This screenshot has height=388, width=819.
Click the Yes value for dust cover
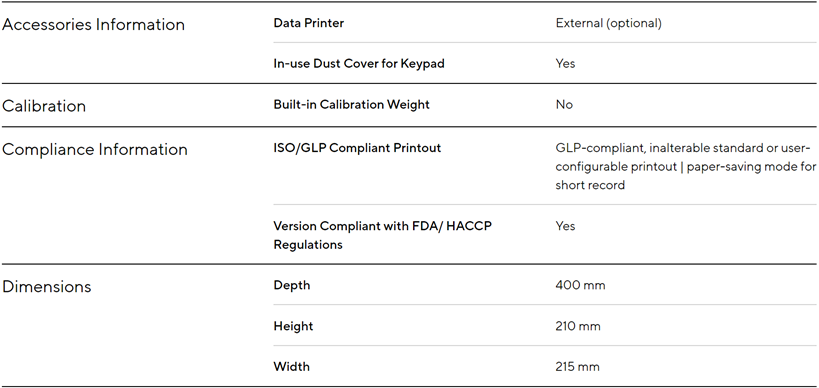[x=565, y=64]
